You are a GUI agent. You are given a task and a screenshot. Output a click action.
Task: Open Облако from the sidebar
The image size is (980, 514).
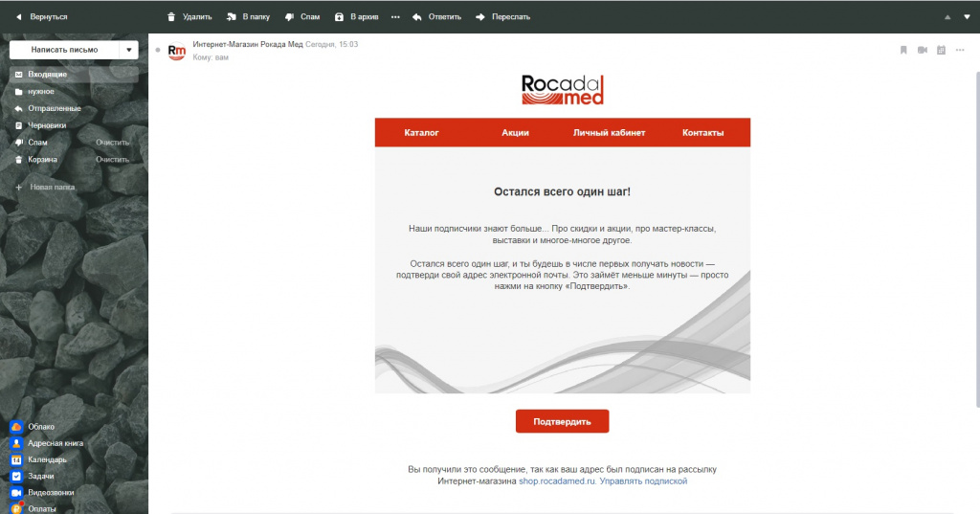(x=33, y=427)
